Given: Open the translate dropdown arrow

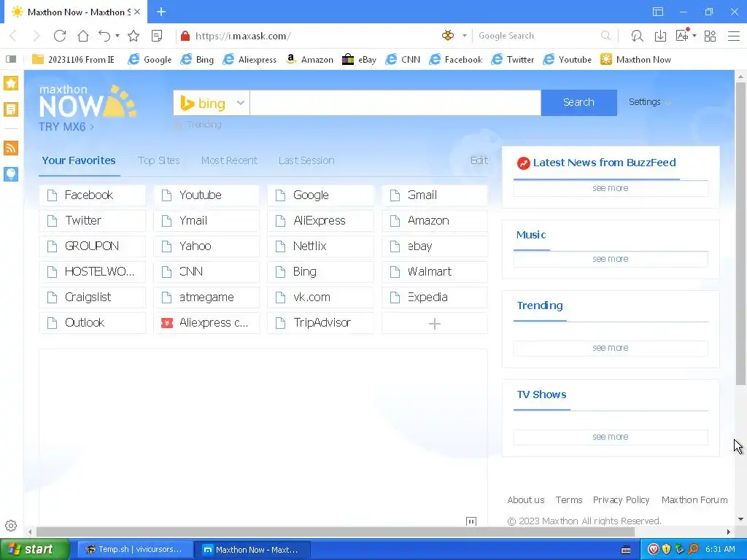Looking at the screenshot, I should (x=694, y=36).
